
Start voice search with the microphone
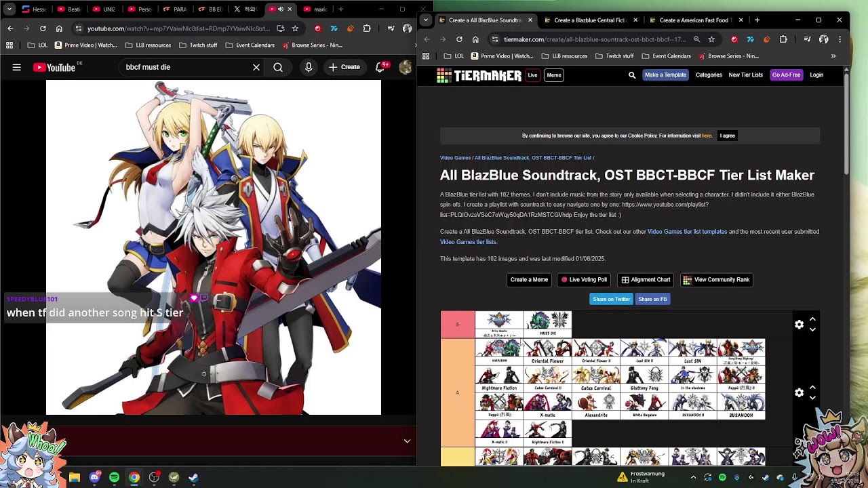(309, 67)
